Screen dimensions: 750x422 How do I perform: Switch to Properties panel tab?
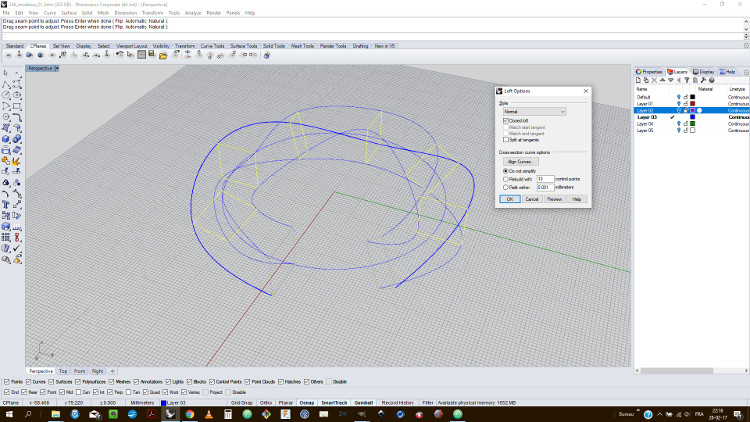point(649,72)
